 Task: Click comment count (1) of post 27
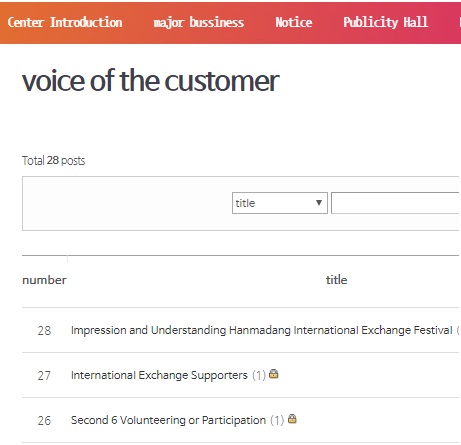259,375
